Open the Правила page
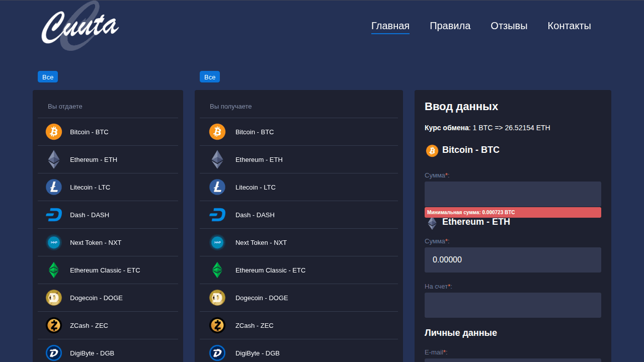 point(450,26)
